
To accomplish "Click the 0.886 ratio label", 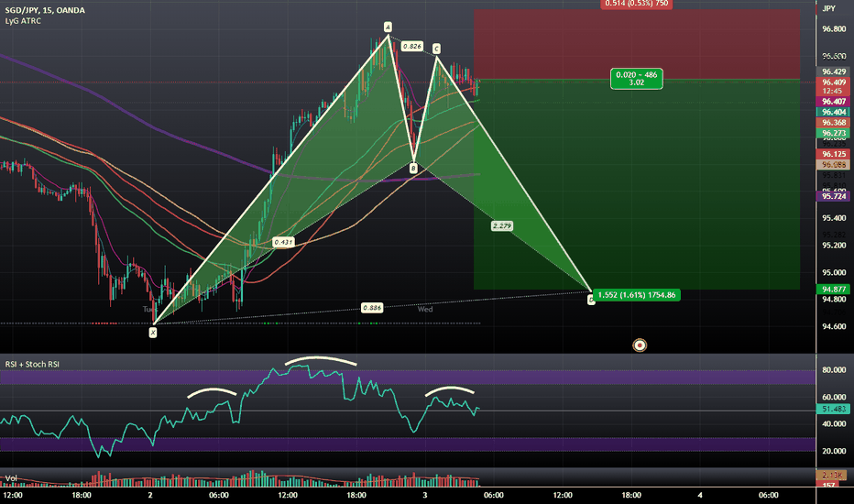I will click(372, 308).
